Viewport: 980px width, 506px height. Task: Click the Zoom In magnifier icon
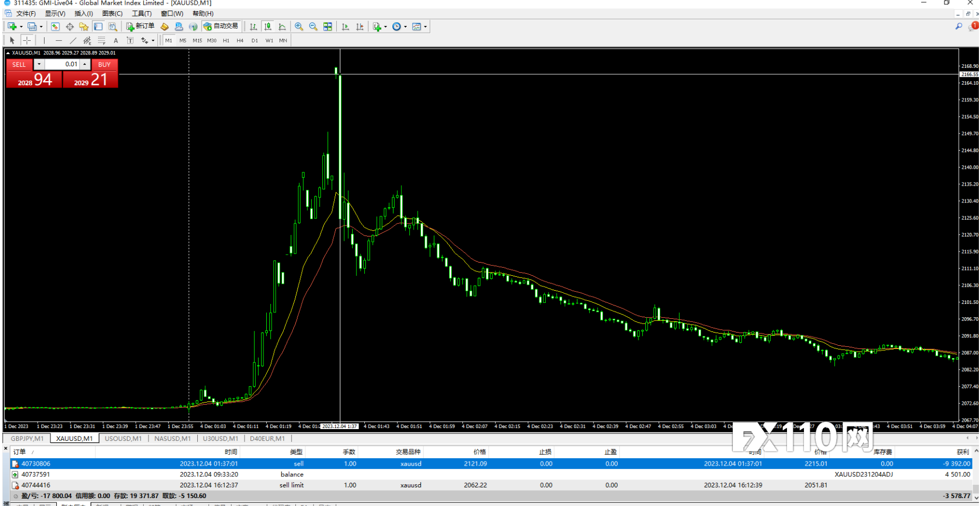tap(299, 27)
